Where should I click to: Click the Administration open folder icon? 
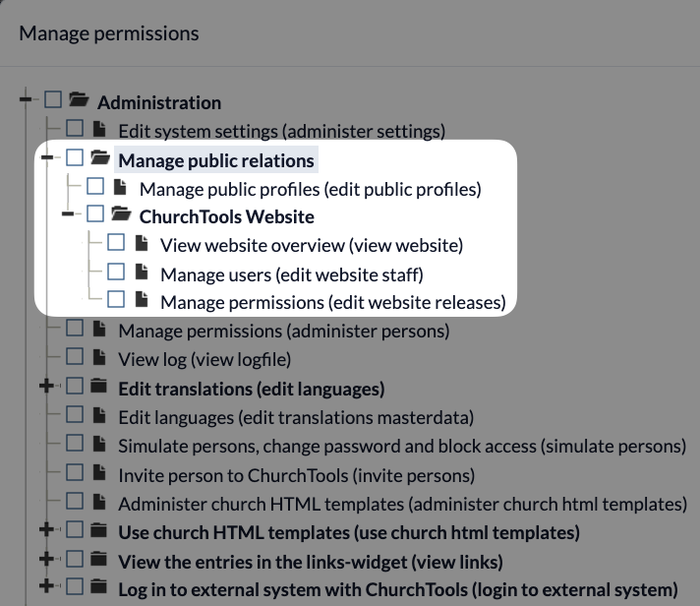[x=79, y=101]
